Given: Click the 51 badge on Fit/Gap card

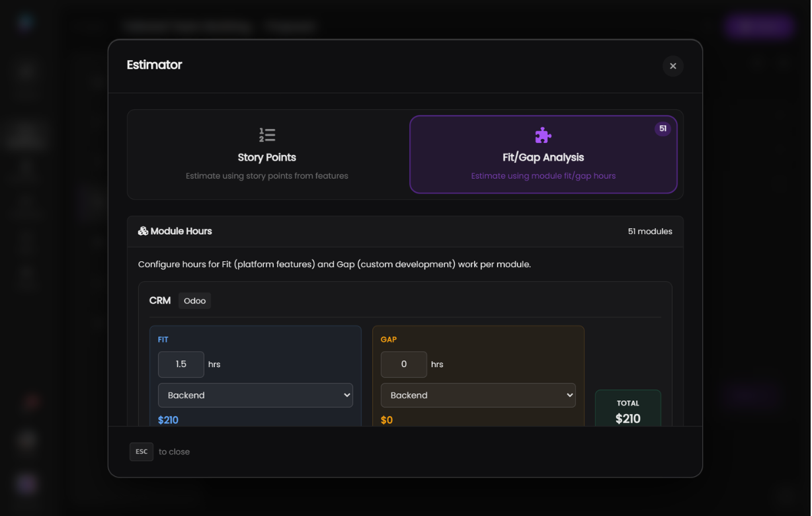Looking at the screenshot, I should (663, 129).
